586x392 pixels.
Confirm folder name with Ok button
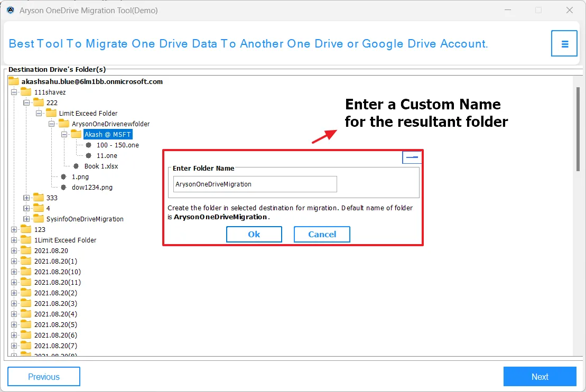click(254, 234)
